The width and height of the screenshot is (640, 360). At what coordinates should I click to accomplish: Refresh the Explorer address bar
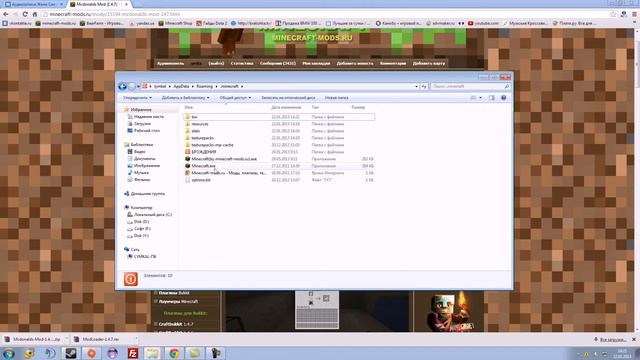point(424,87)
